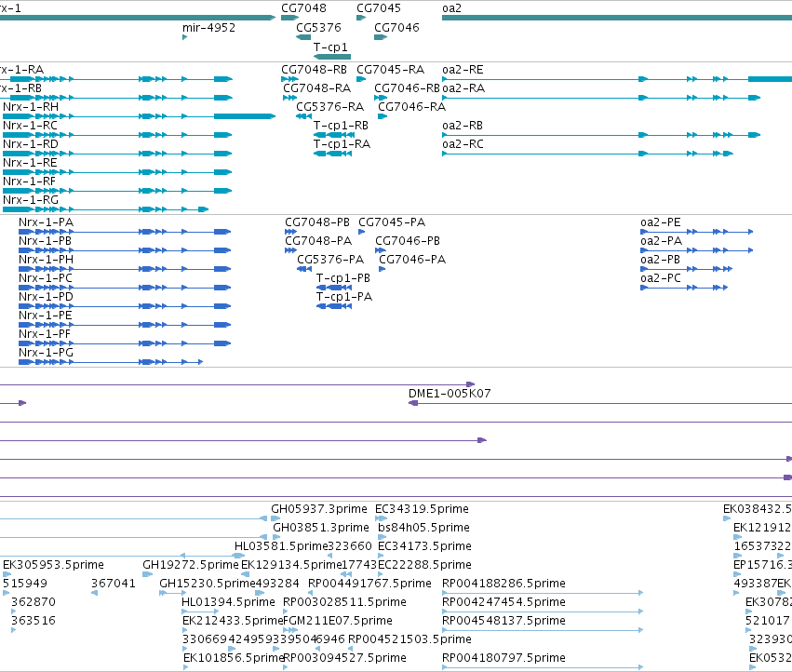Click the Nrx-1-PG protein label
Viewport: 792px width, 672px height.
tap(46, 353)
